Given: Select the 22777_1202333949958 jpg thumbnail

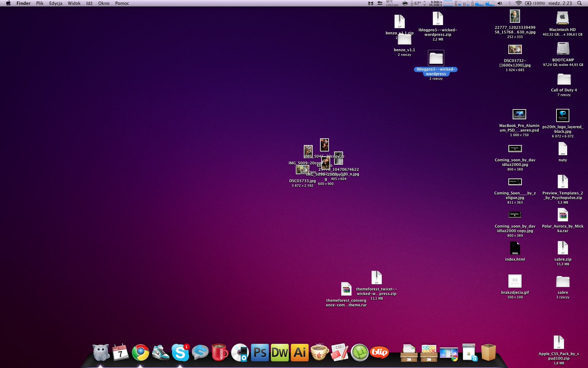Looking at the screenshot, I should pyautogui.click(x=515, y=16).
